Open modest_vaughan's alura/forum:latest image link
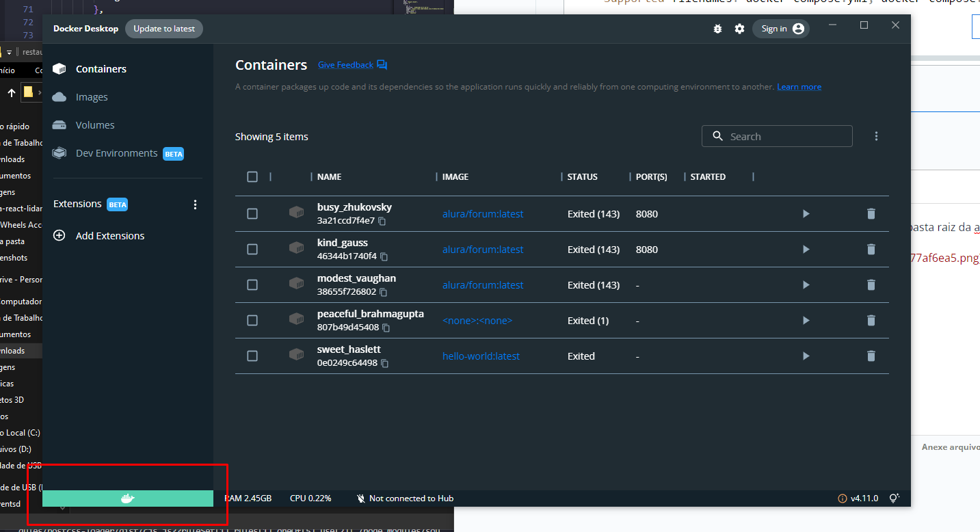This screenshot has width=980, height=532. click(483, 285)
